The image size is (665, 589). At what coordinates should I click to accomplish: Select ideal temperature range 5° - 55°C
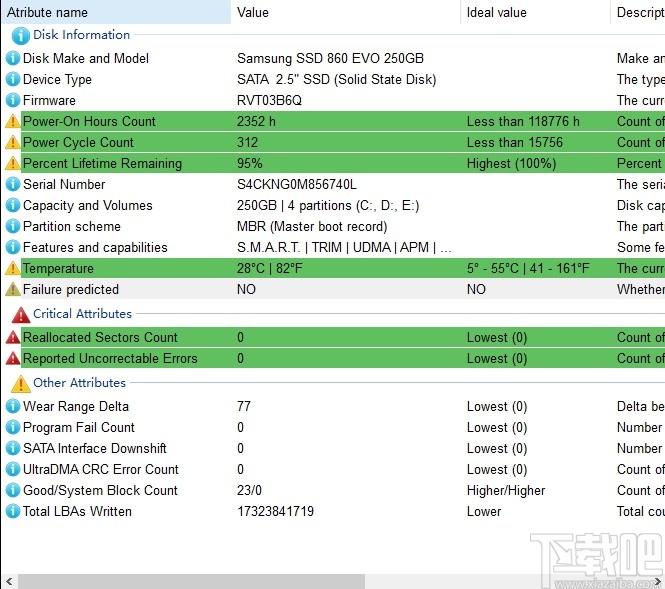[528, 268]
